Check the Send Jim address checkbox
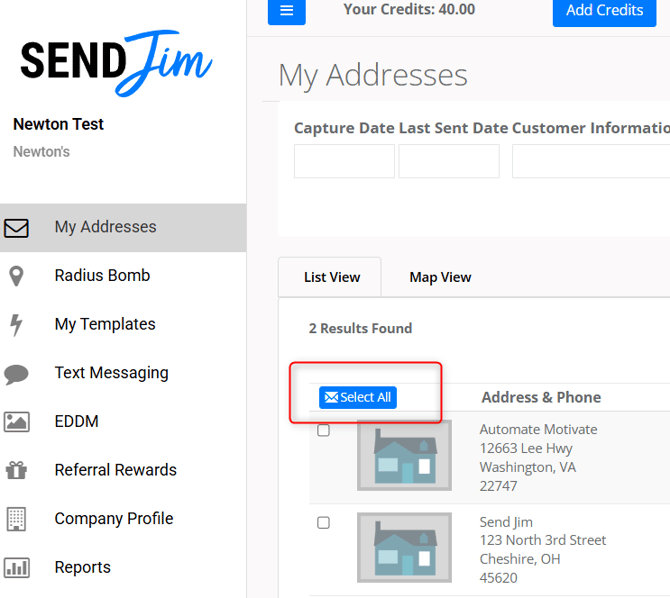Viewport: 670px width, 598px height. (x=323, y=522)
